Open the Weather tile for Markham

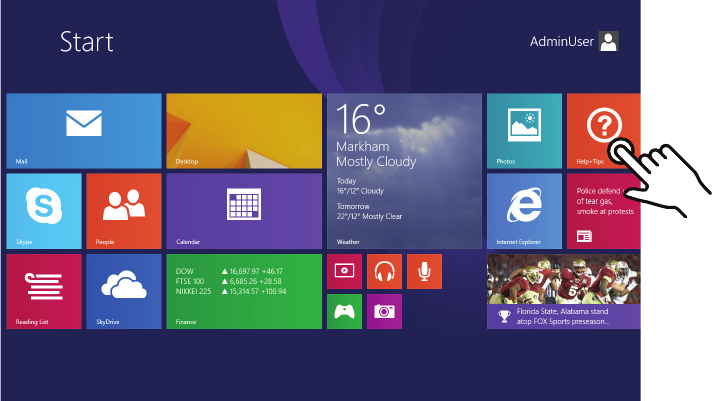point(405,171)
